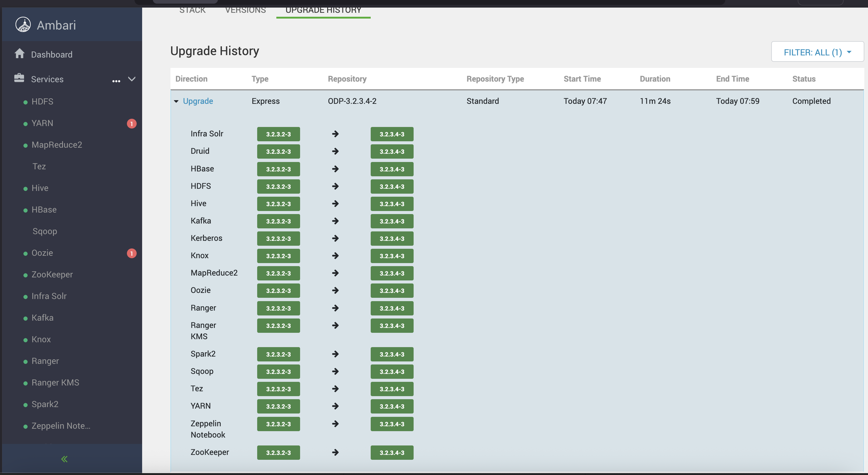Click Kafka target version badge in upgrade list
Image resolution: width=868 pixels, height=475 pixels.
pyautogui.click(x=392, y=221)
